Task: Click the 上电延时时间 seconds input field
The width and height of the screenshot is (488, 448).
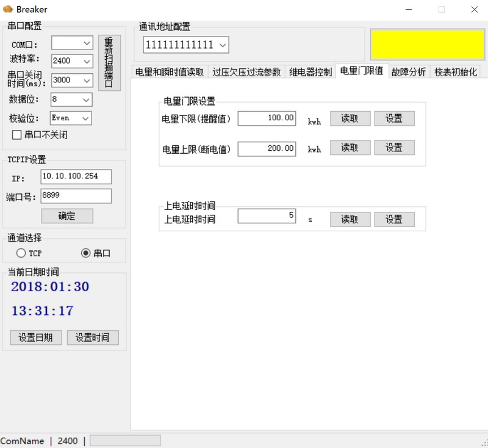Action: pyautogui.click(x=267, y=216)
